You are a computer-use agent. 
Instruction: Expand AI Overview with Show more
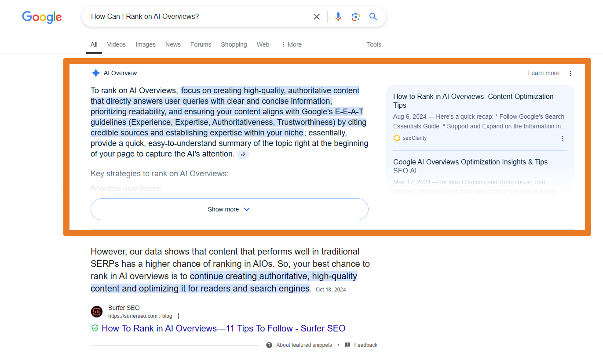pos(229,209)
